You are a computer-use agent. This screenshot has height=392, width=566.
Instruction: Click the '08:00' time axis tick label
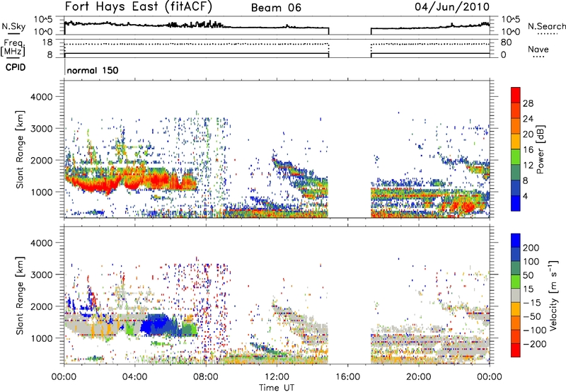tap(206, 377)
